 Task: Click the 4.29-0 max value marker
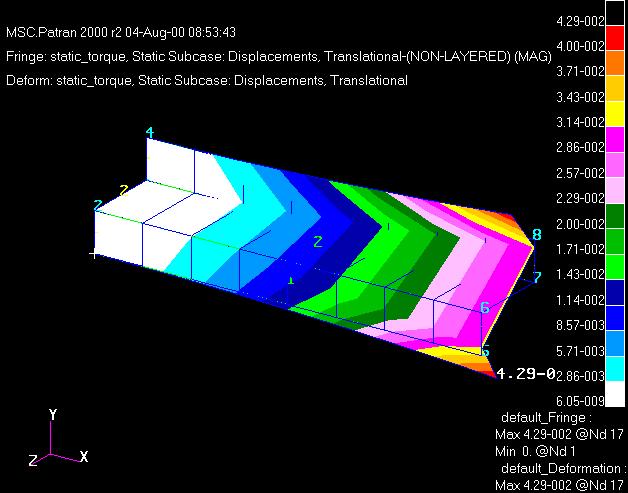point(525,374)
